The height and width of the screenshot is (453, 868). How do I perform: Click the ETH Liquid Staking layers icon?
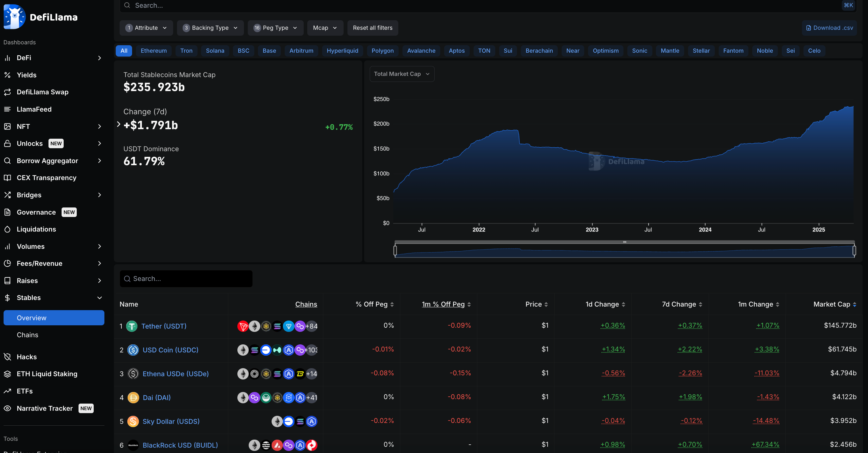(7, 374)
